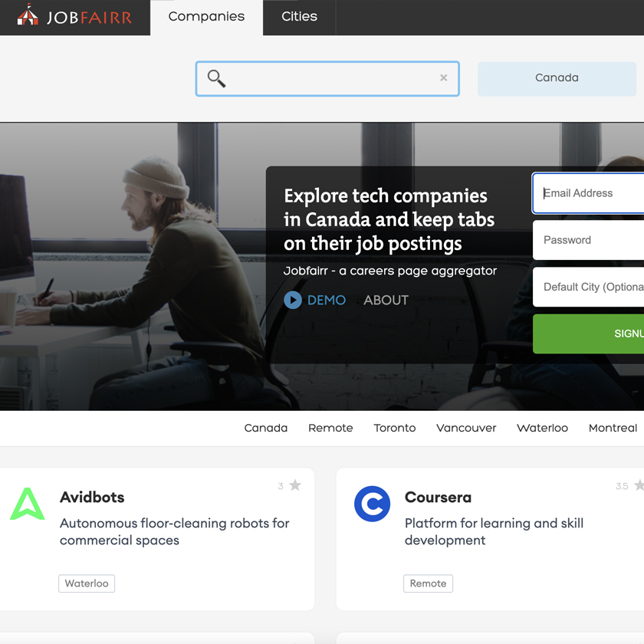Click the magnifying glass search icon
Screen dimensions: 644x644
216,78
